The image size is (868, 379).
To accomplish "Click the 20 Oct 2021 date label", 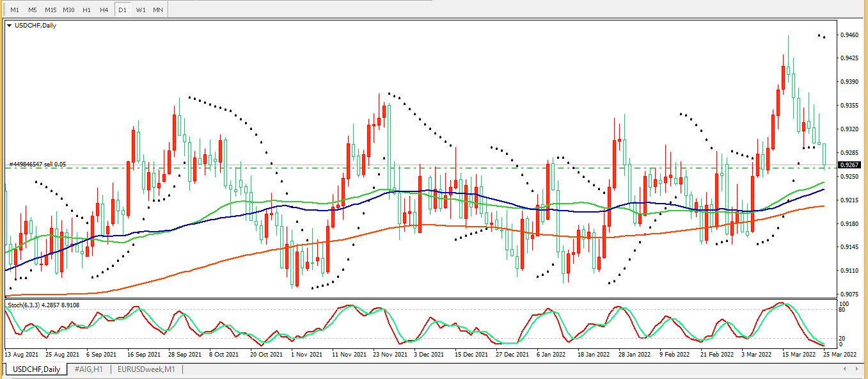I will click(266, 353).
